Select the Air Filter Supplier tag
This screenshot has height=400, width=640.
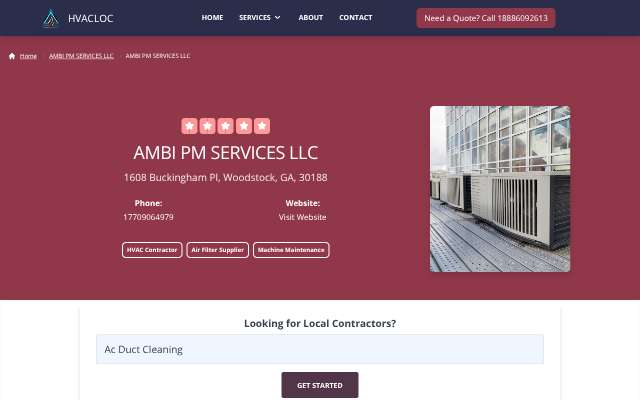click(218, 250)
